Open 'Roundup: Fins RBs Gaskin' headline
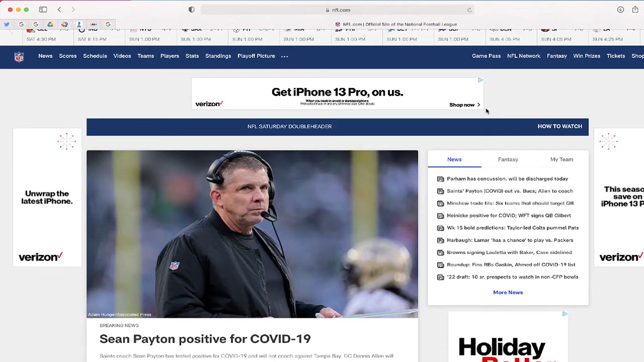The width and height of the screenshot is (644, 362). (x=511, y=265)
